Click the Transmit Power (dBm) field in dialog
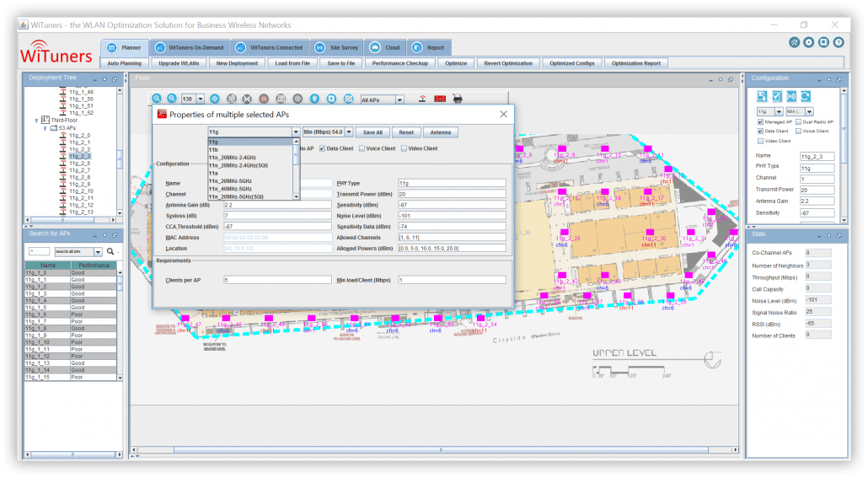This screenshot has height=478, width=868. point(452,194)
